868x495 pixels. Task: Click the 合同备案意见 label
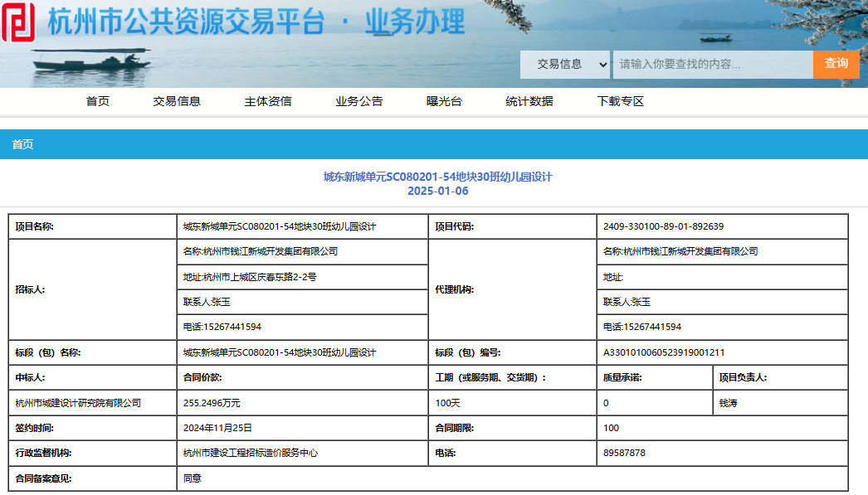[x=43, y=478]
